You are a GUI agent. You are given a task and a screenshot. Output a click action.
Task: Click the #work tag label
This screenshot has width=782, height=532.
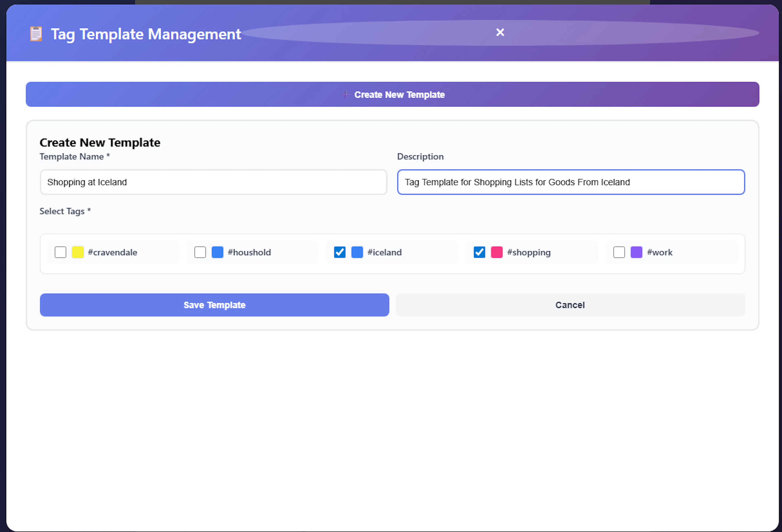pos(660,253)
